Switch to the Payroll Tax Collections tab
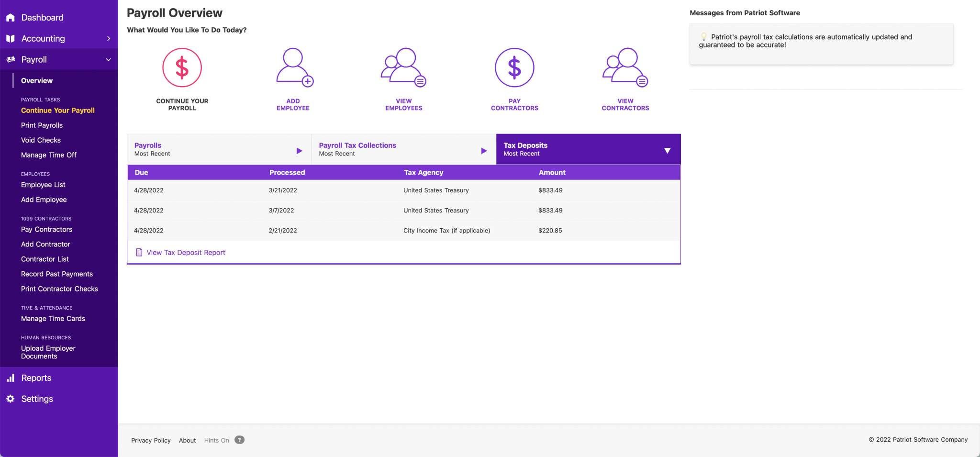This screenshot has height=457, width=980. click(x=357, y=145)
